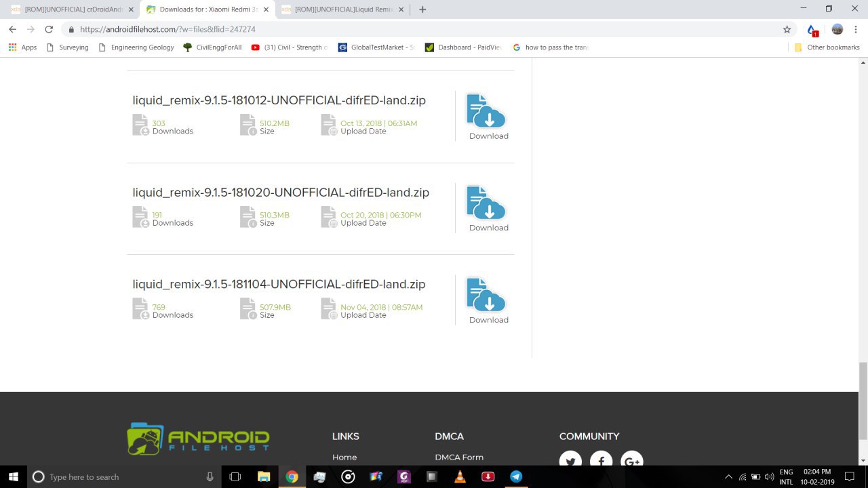Image resolution: width=868 pixels, height=488 pixels.
Task: Open VLC media player from taskbar
Action: point(460,476)
